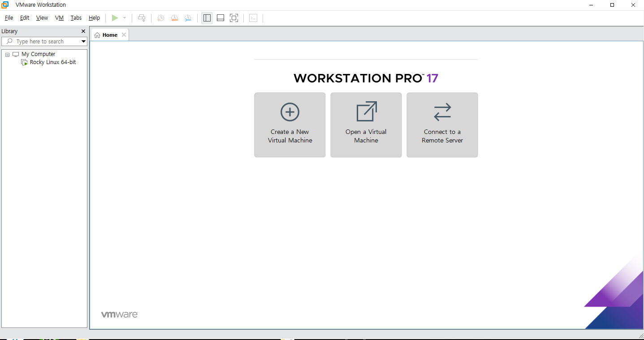Open the File menu
Screen dimensions: 644x340
coord(9,18)
